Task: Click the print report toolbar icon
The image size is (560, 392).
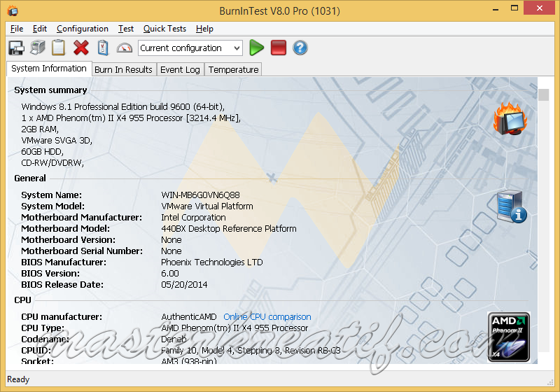Action: click(x=38, y=48)
